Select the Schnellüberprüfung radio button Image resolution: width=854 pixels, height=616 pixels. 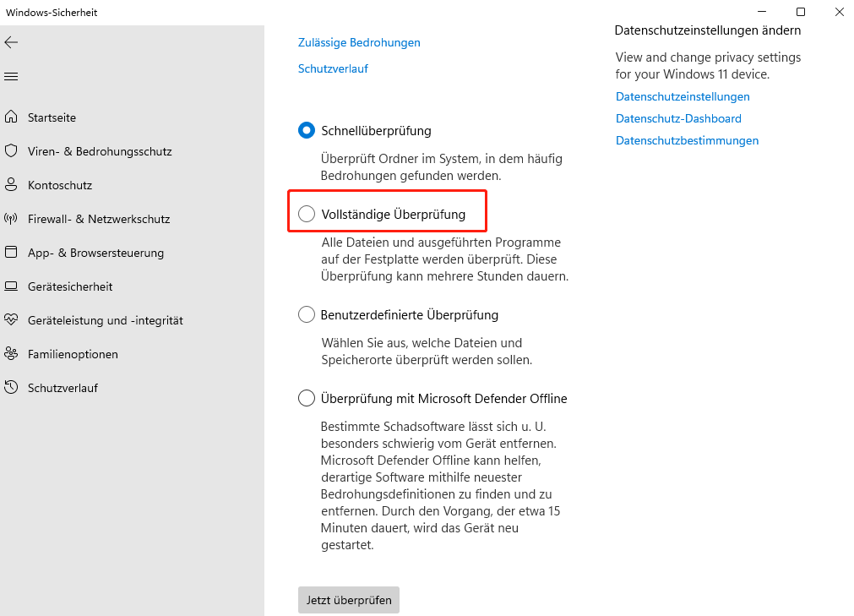click(307, 131)
